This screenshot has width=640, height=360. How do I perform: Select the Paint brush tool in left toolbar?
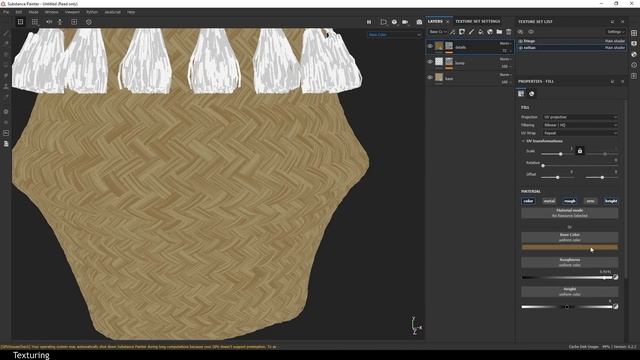(6, 33)
